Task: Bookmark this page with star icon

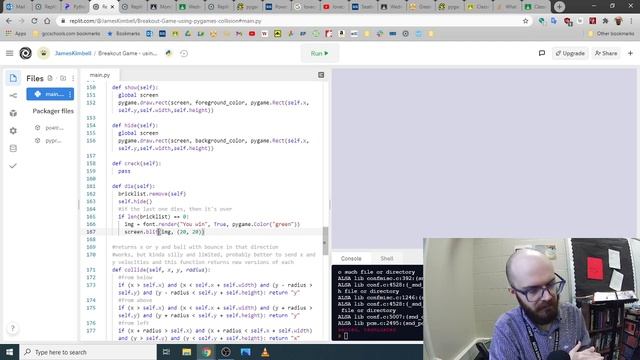Action: tap(525, 21)
